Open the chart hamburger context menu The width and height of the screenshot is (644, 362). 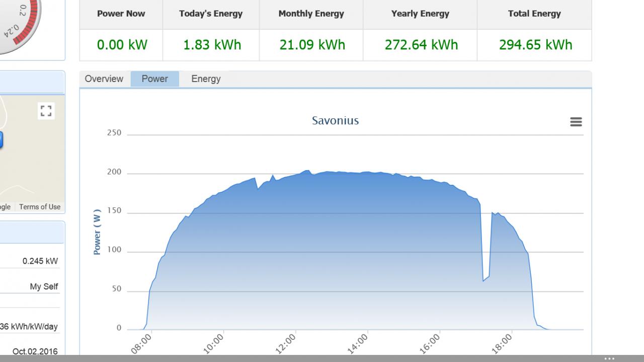(x=576, y=122)
